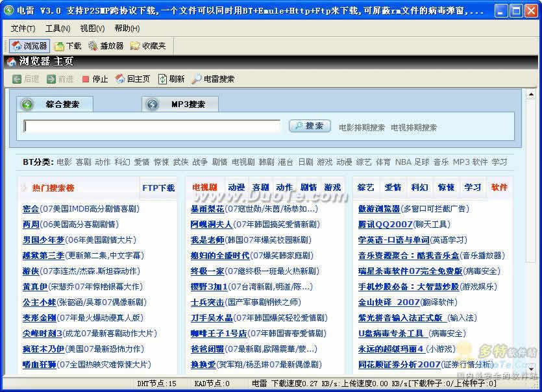Open the 文件(T) menu
542x392 pixels.
[23, 29]
